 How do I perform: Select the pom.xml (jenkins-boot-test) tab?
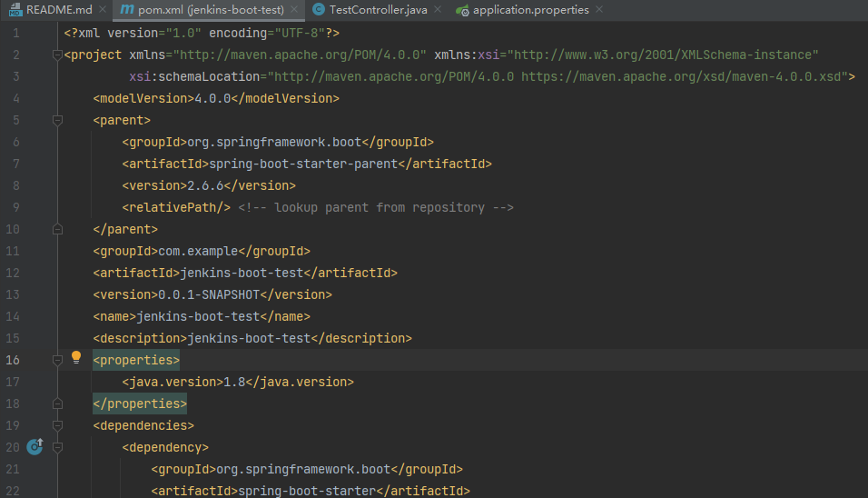pyautogui.click(x=211, y=10)
